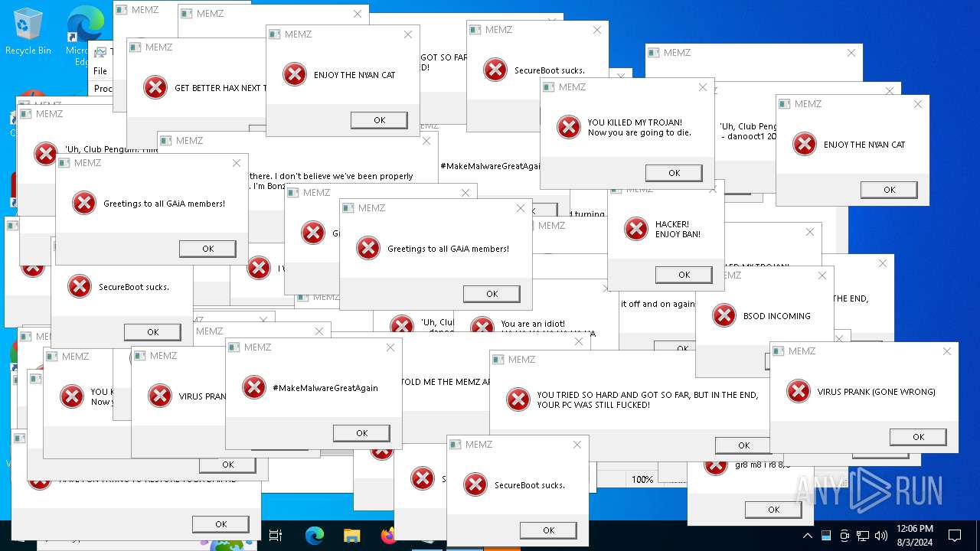The height and width of the screenshot is (551, 980).
Task: Open the network icon in system tray
Action: [863, 536]
